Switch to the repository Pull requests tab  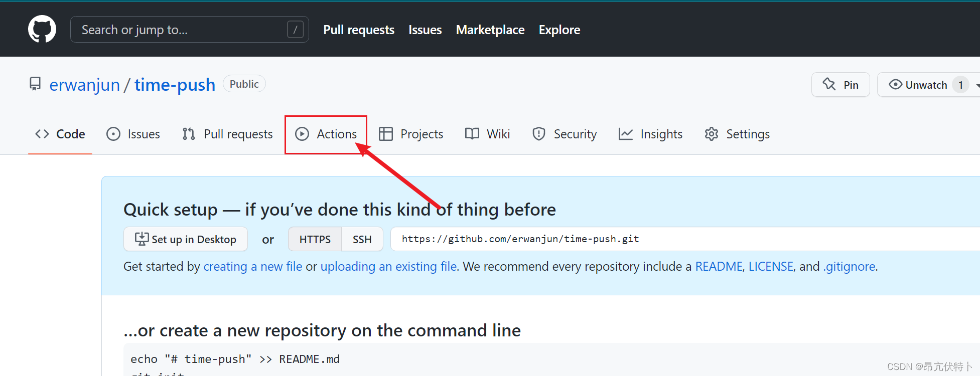click(x=228, y=134)
